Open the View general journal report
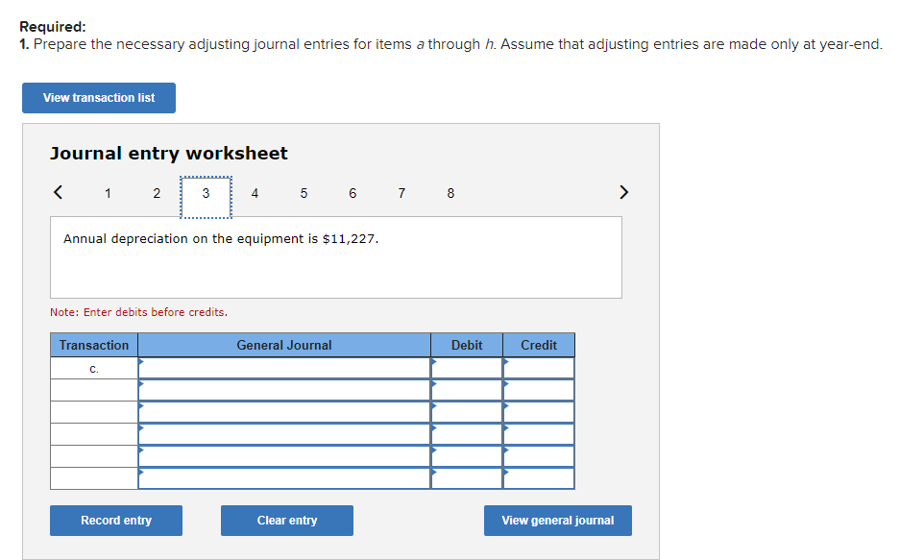 pyautogui.click(x=557, y=520)
